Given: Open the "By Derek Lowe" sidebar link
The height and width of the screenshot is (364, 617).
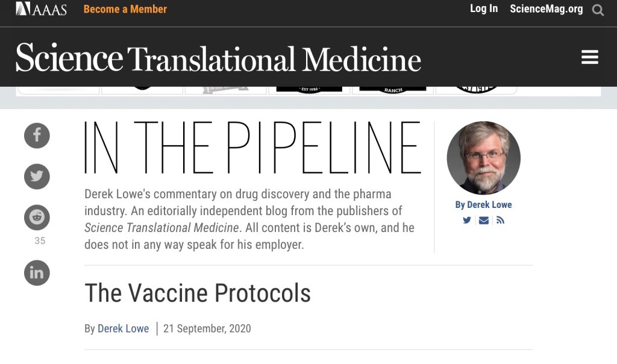Looking at the screenshot, I should point(483,205).
